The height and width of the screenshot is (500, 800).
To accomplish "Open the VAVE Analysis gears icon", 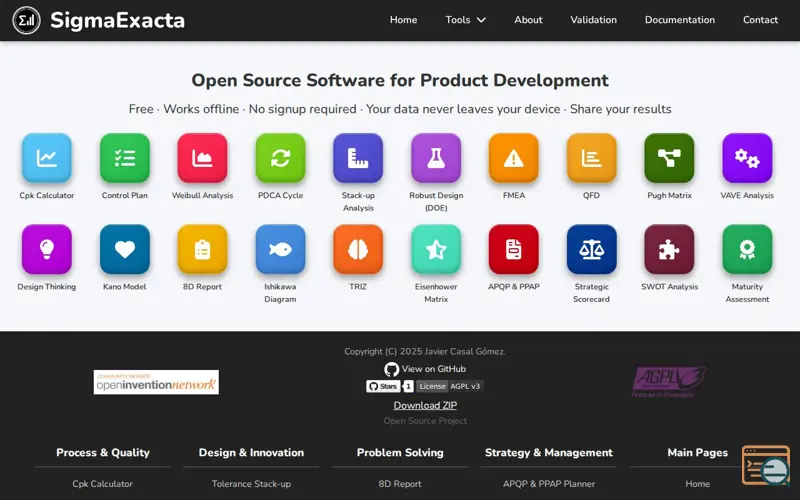I will tap(747, 158).
